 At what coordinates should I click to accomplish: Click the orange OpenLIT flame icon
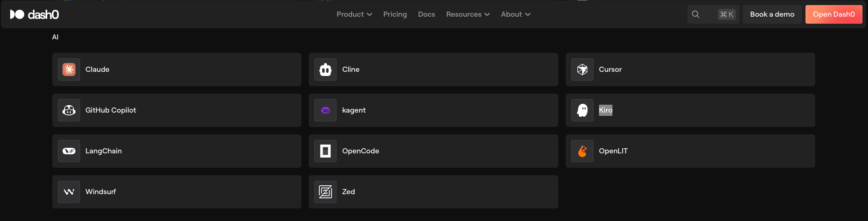pos(582,151)
